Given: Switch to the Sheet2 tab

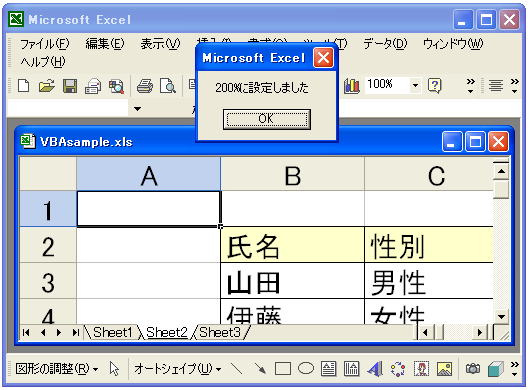Looking at the screenshot, I should coord(167,332).
